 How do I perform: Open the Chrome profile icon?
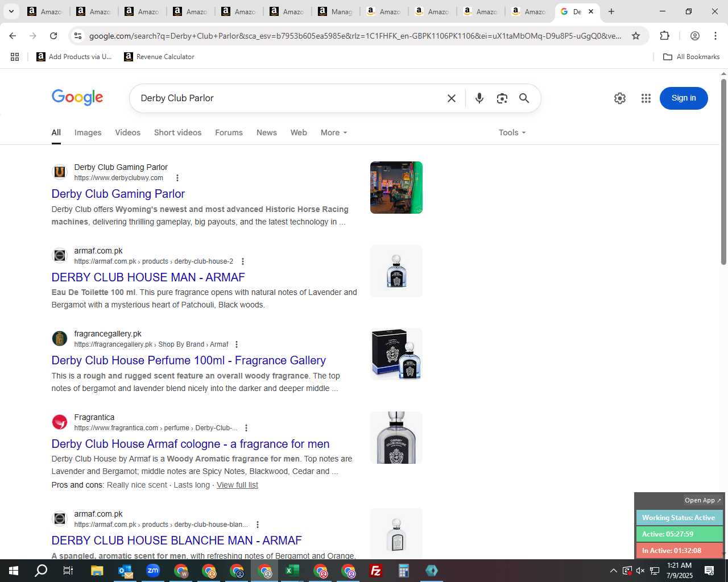(x=695, y=36)
